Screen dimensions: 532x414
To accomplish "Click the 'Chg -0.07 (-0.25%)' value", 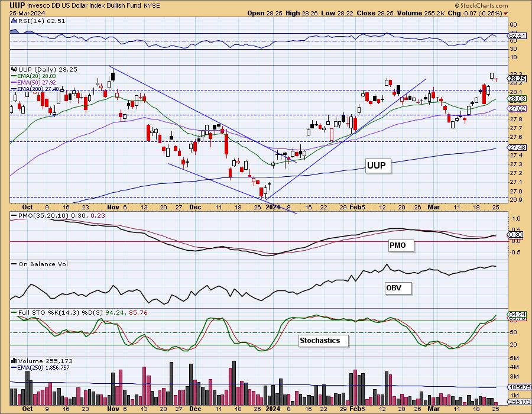I will pyautogui.click(x=475, y=13).
